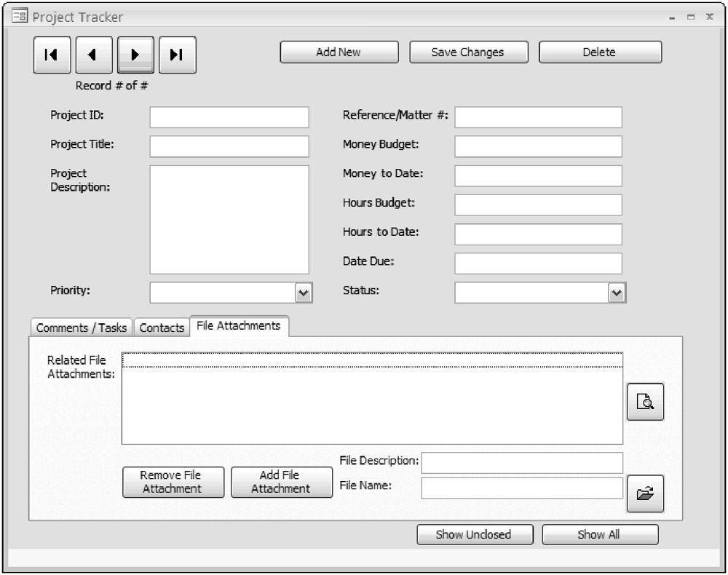The height and width of the screenshot is (575, 728).
Task: Go to the next record
Action: point(135,55)
